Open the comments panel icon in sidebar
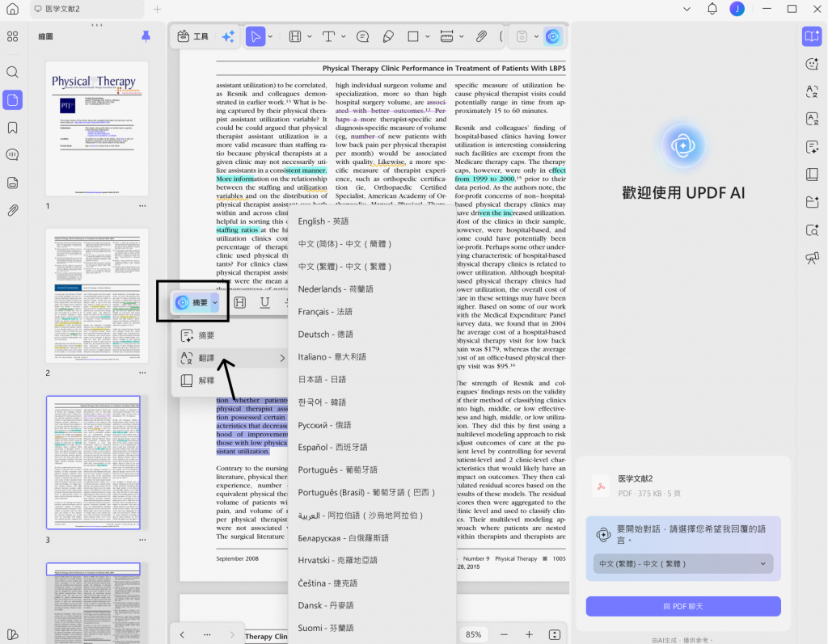 [x=12, y=154]
